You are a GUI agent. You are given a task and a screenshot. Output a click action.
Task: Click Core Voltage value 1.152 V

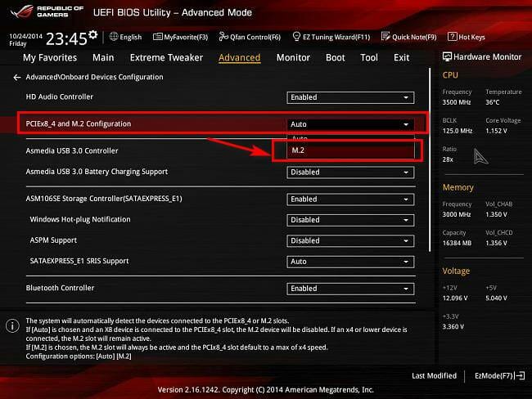pyautogui.click(x=496, y=131)
